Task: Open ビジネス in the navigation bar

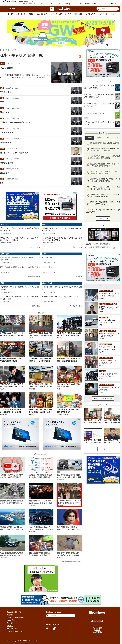Action: (68, 14)
